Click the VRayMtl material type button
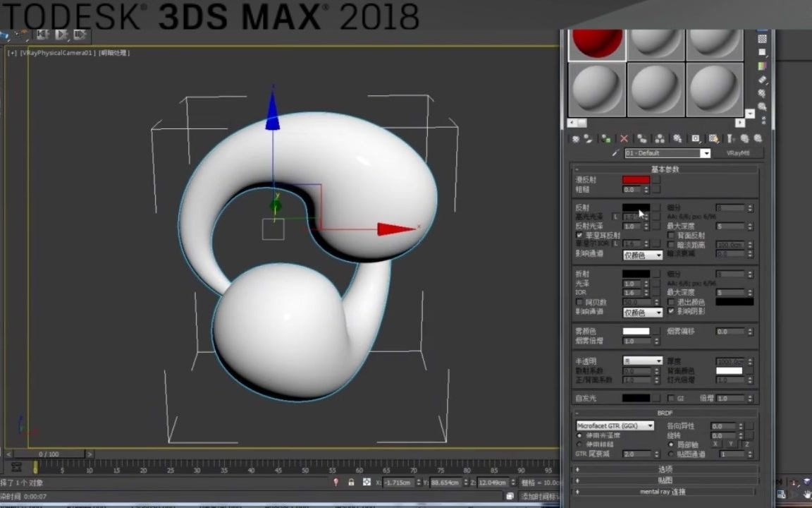The image size is (812, 508). 738,152
